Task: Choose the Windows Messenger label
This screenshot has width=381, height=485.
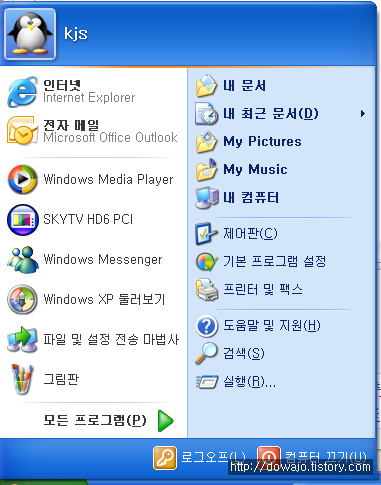Action: click(103, 259)
